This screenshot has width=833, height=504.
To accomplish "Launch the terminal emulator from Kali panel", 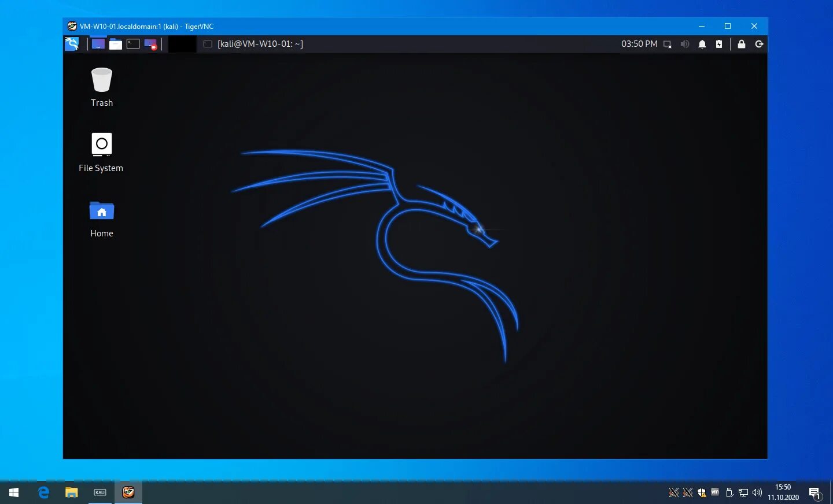I will (x=133, y=44).
